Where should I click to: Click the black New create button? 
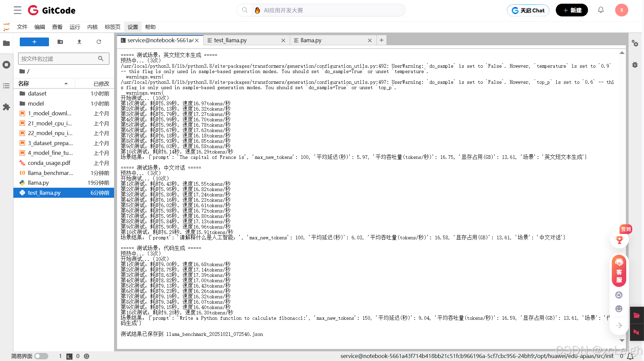click(572, 10)
